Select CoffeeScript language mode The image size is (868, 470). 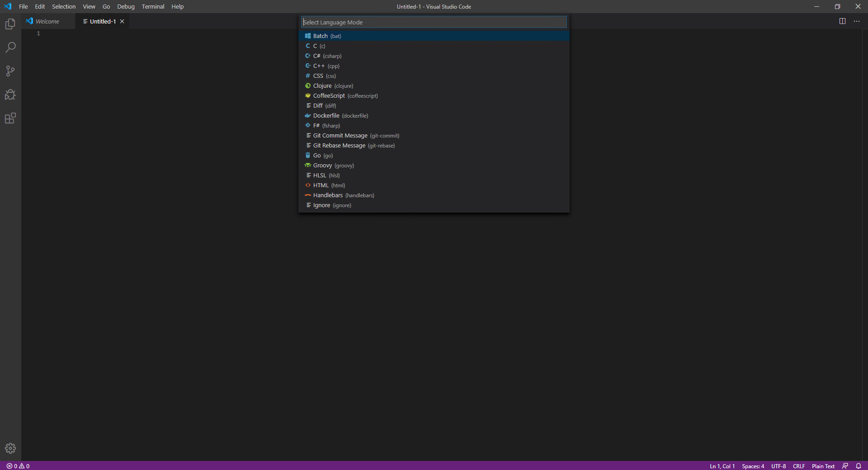(x=434, y=95)
